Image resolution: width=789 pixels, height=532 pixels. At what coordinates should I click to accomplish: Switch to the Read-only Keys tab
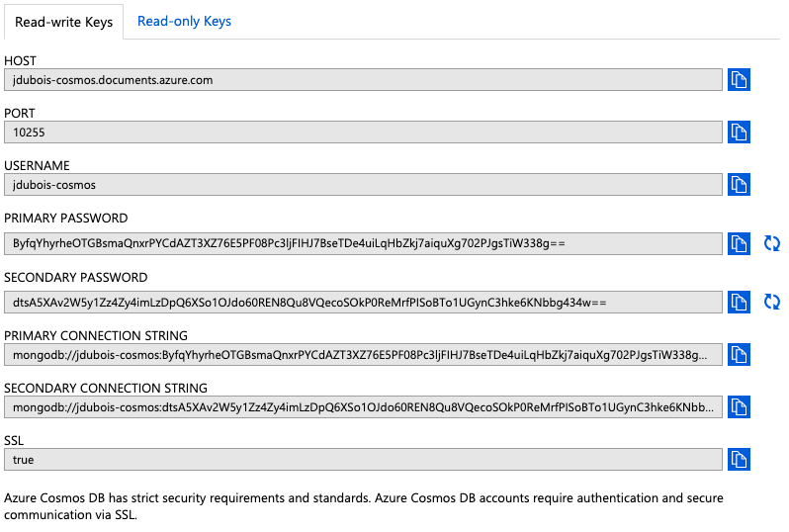pyautogui.click(x=184, y=21)
